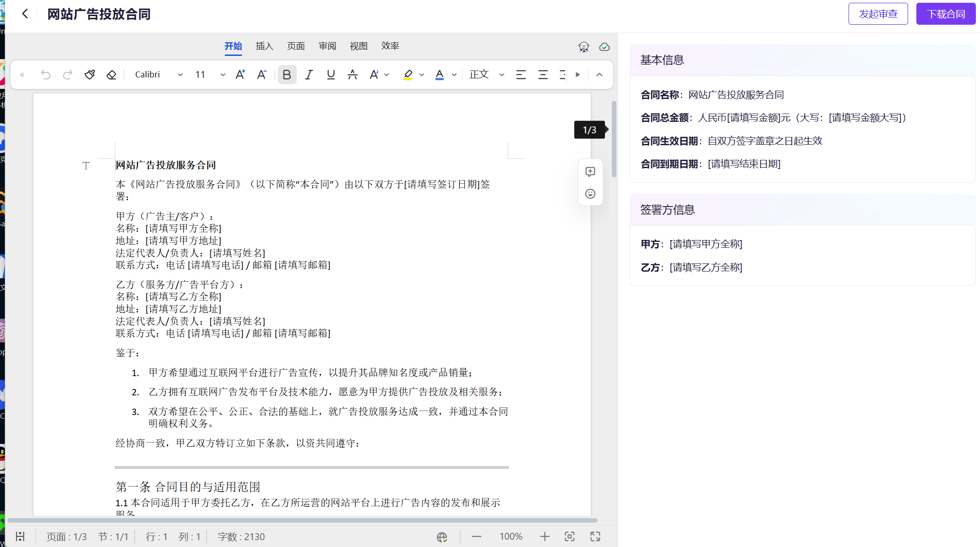Image resolution: width=980 pixels, height=547 pixels.
Task: Click the emoji reaction icon beside document
Action: [x=590, y=194]
